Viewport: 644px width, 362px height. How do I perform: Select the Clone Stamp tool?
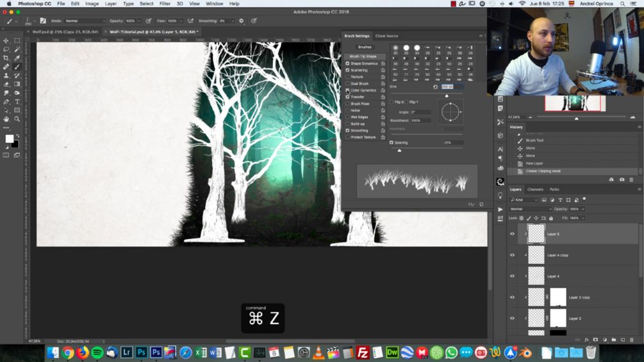6,76
